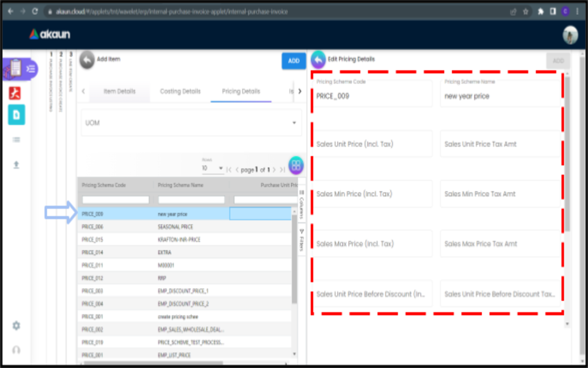Reload the current browser page
588x368 pixels.
tap(35, 11)
